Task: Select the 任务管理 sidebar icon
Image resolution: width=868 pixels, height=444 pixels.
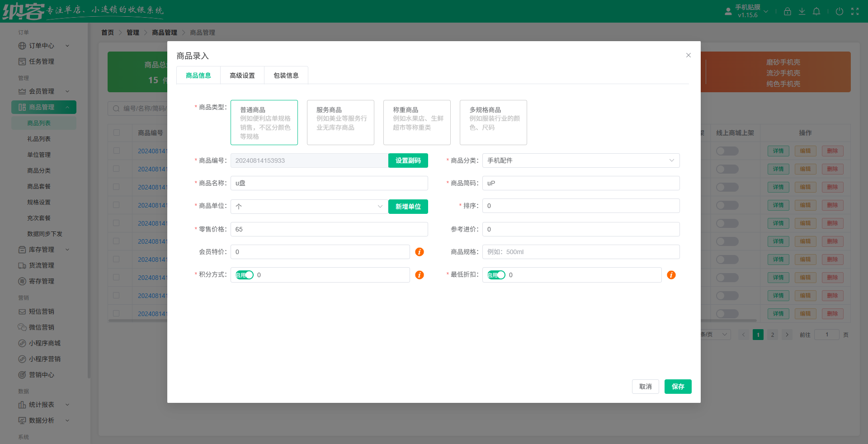Action: tap(22, 61)
